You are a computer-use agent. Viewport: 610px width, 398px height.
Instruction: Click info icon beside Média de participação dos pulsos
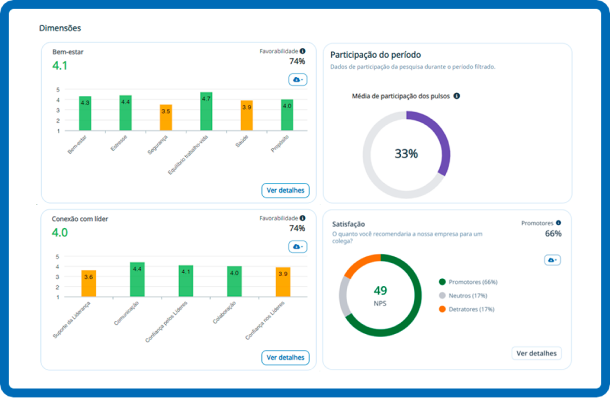pyautogui.click(x=457, y=96)
